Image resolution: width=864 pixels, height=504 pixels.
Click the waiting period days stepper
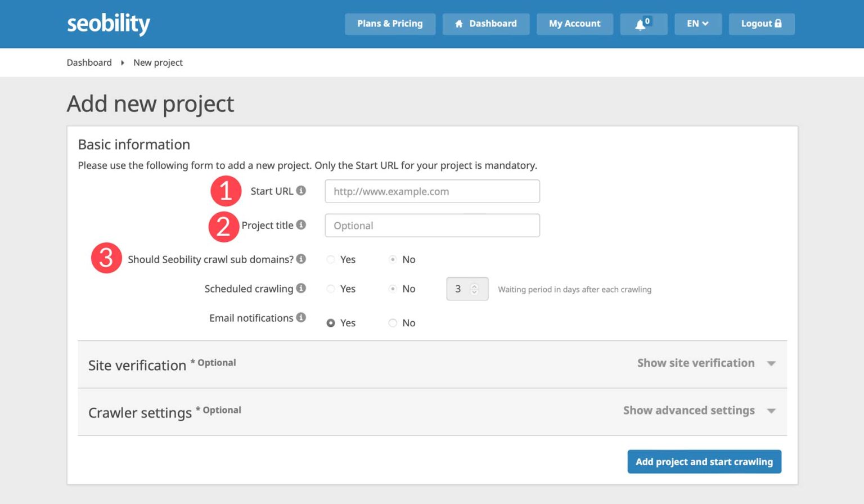pyautogui.click(x=474, y=289)
